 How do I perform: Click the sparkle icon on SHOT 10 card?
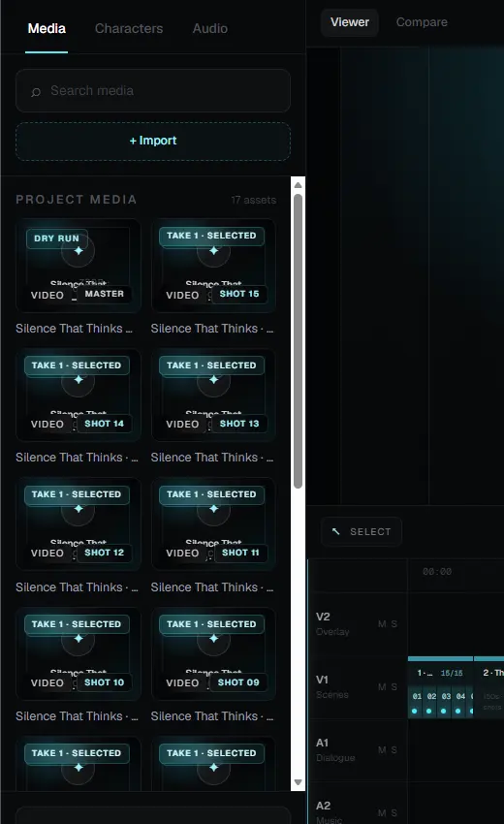(79, 639)
